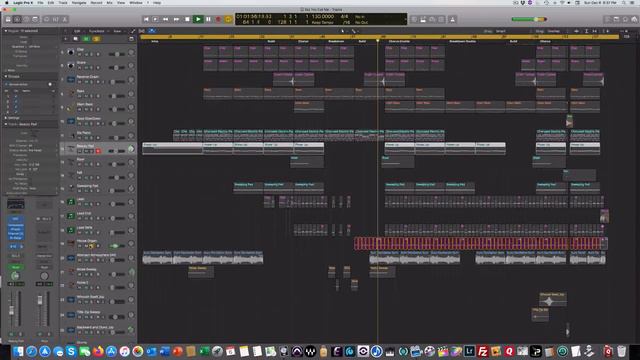
Task: Open Smart Controls from the control bar
Action: (x=47, y=19)
